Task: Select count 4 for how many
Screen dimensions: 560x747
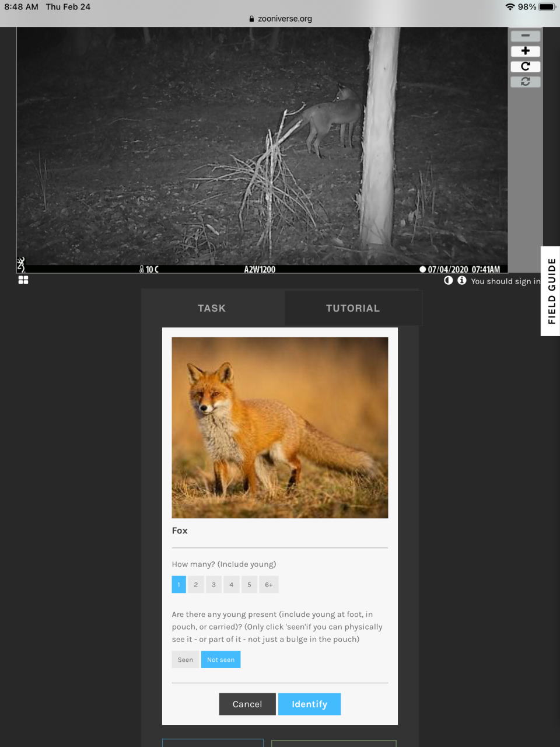Action: (x=232, y=584)
